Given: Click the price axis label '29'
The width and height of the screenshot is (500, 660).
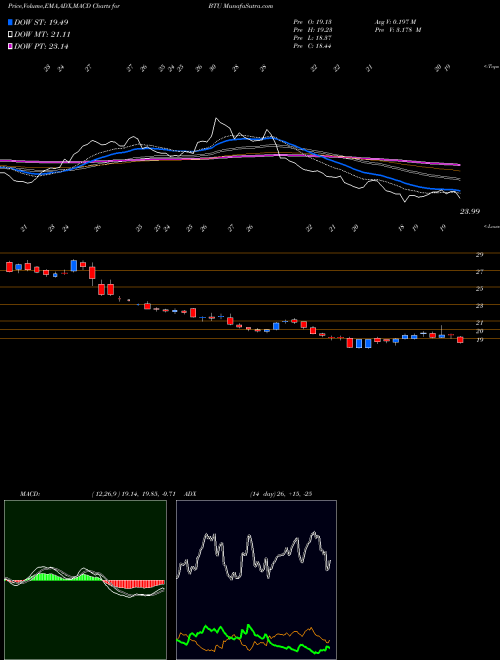Looking at the screenshot, I should pos(479,255).
